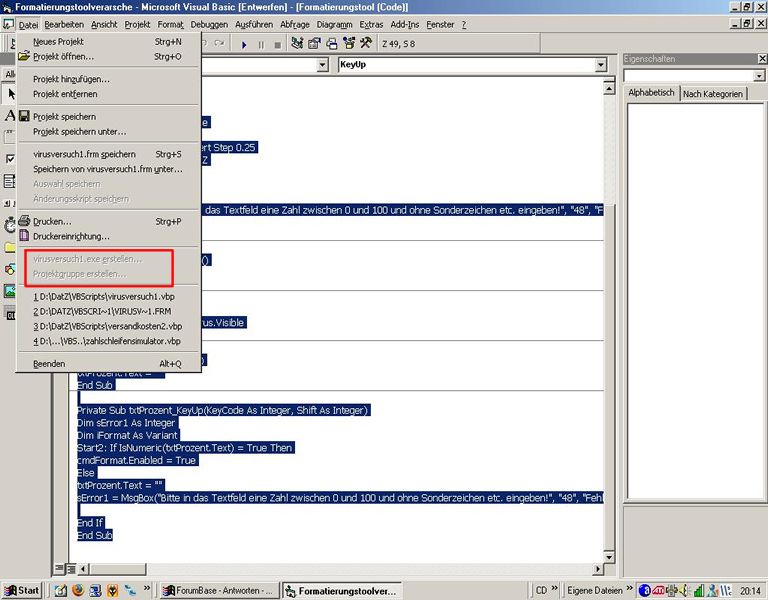Open the Form Layout window icon

[x=332, y=44]
